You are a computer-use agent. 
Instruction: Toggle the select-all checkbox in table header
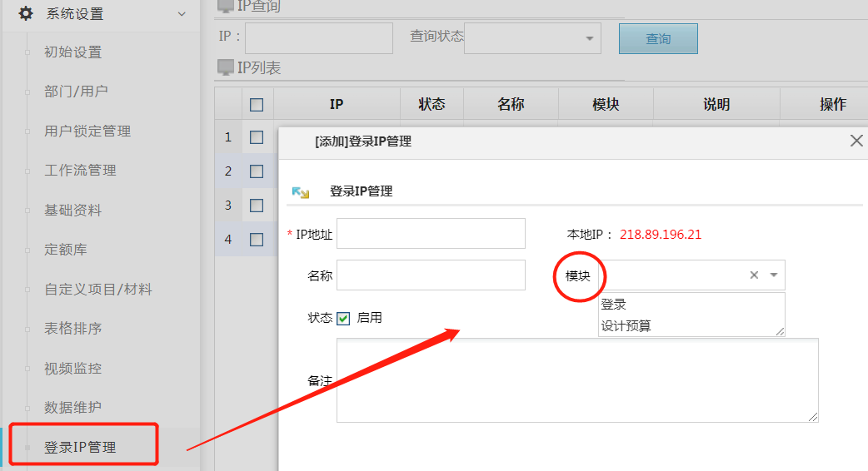[257, 104]
